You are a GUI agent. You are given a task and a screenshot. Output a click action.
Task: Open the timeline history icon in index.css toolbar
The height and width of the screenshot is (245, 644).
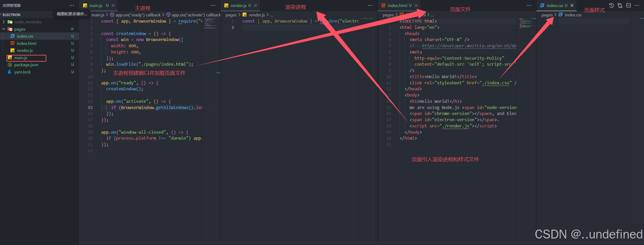coord(611,5)
